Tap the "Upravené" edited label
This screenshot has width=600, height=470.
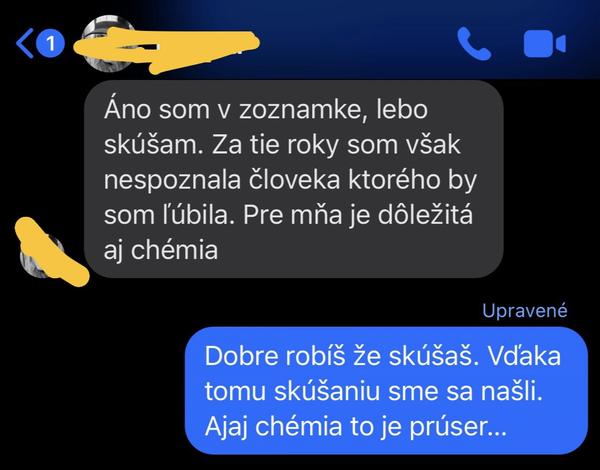point(525,310)
